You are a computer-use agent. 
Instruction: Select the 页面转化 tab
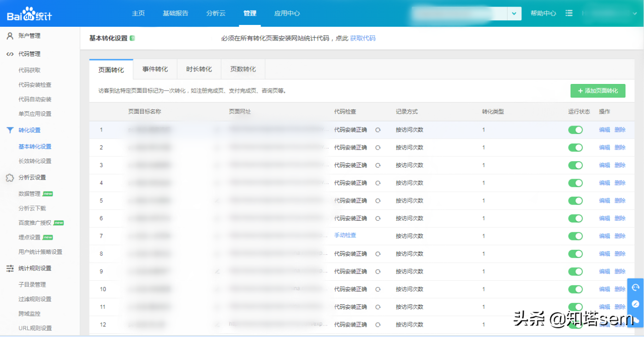[111, 70]
